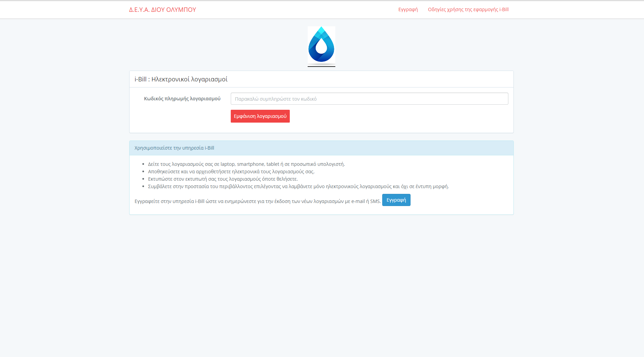The height and width of the screenshot is (357, 644).
Task: Click the word 'laptop' in the first bullet
Action: (227, 164)
